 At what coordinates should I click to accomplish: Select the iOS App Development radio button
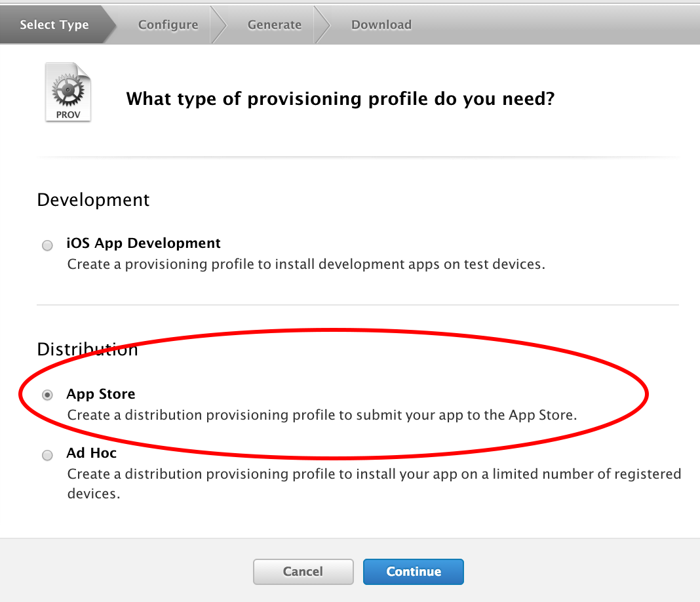point(47,245)
